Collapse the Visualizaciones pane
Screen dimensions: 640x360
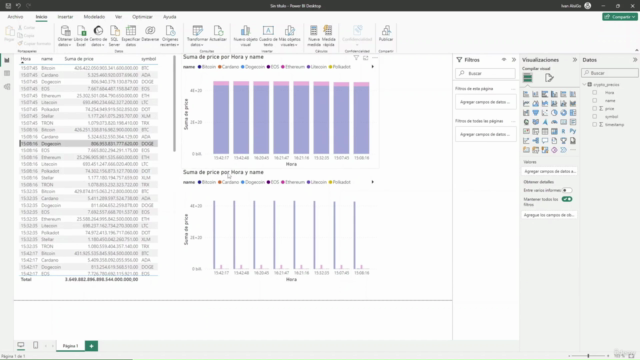click(574, 60)
